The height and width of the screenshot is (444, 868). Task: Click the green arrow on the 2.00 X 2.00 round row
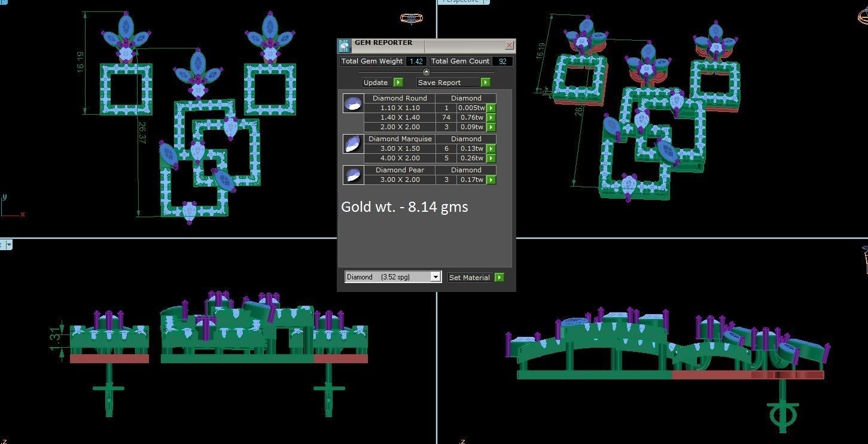pyautogui.click(x=491, y=127)
